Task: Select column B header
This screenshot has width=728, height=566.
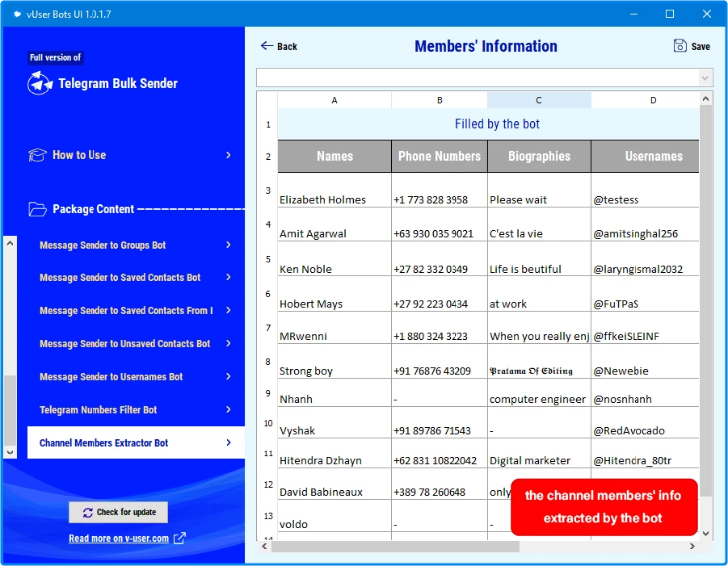Action: [x=440, y=100]
